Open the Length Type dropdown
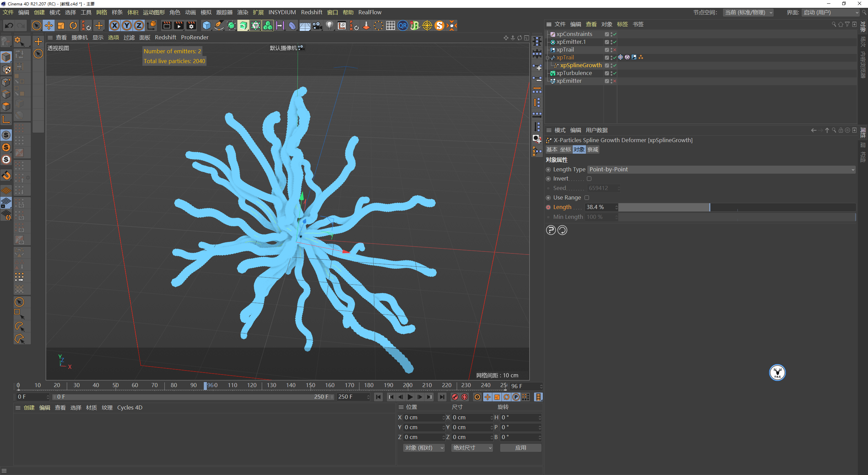This screenshot has height=475, width=868. point(722,169)
